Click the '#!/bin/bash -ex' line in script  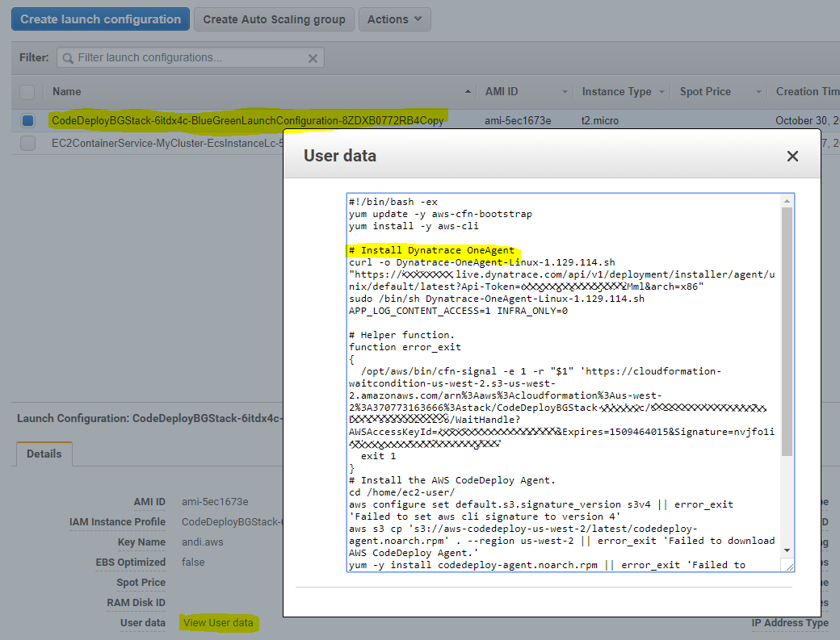[393, 202]
